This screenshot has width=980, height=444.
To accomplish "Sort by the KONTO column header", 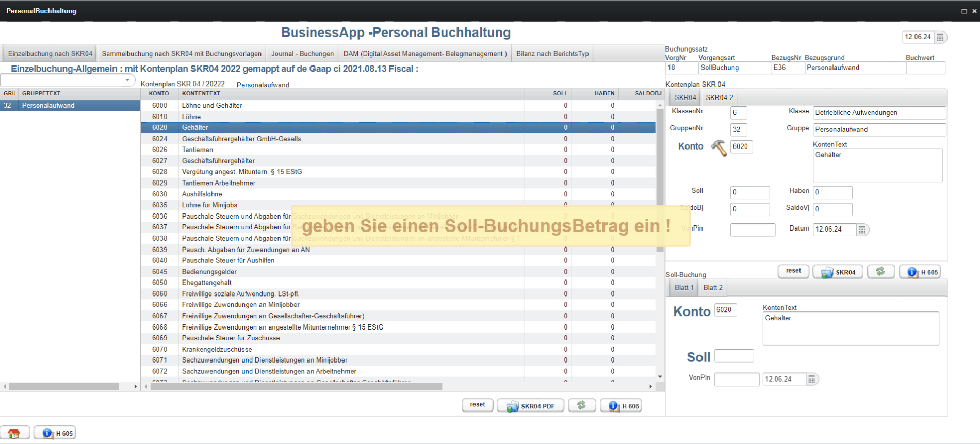I will [160, 94].
